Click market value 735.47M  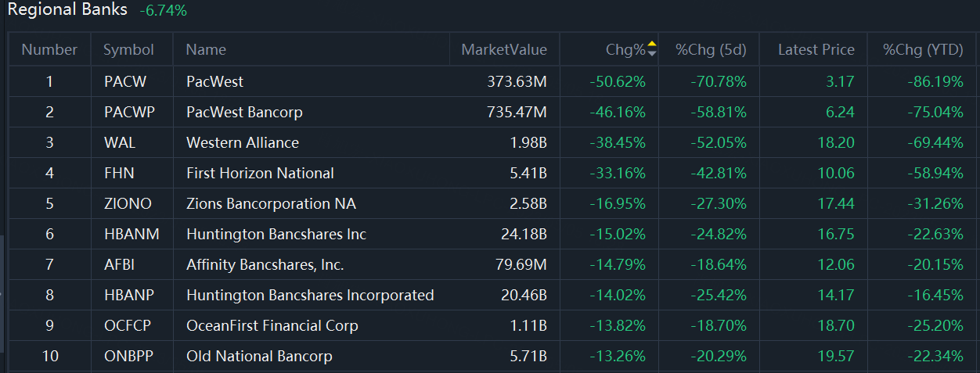click(517, 112)
